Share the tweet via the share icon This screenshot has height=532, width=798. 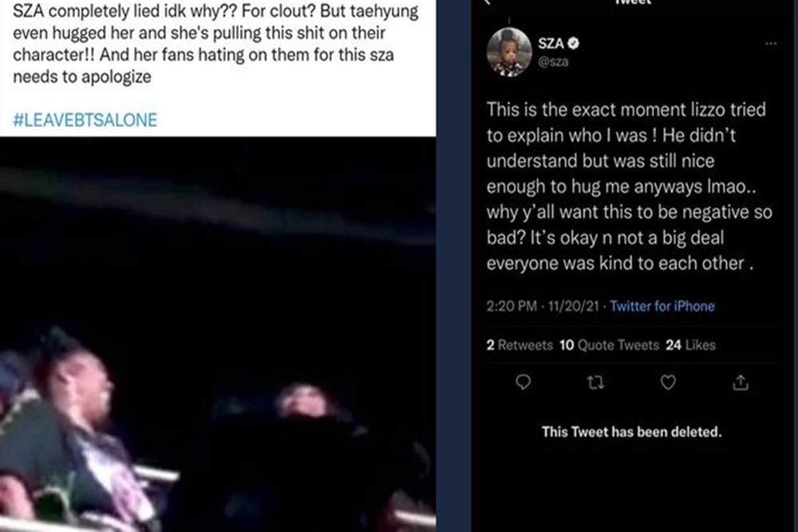click(x=740, y=383)
